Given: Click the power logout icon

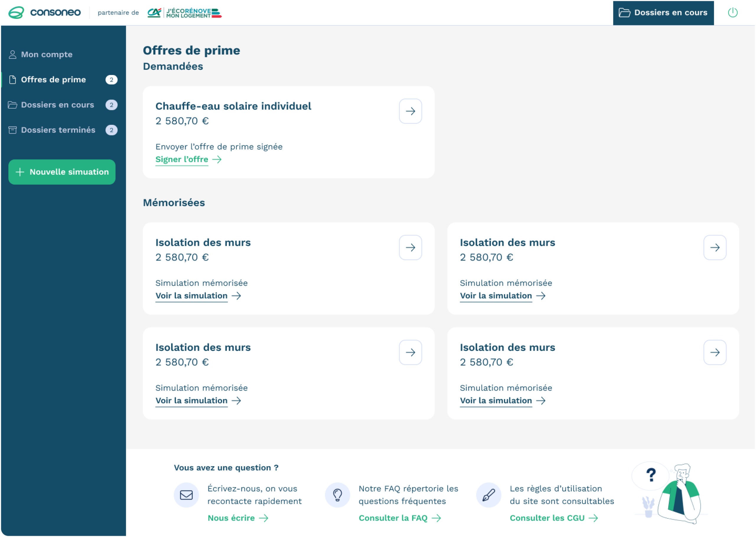Looking at the screenshot, I should [732, 13].
